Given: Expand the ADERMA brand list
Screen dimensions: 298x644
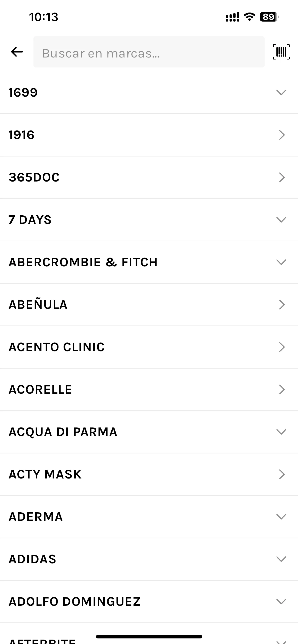Looking at the screenshot, I should [281, 517].
